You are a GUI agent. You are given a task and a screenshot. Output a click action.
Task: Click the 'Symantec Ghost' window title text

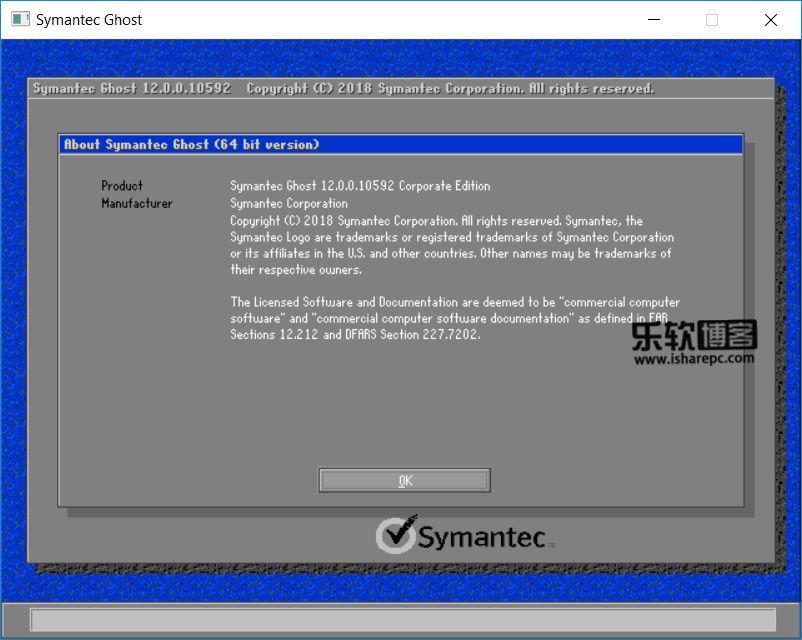click(x=89, y=19)
